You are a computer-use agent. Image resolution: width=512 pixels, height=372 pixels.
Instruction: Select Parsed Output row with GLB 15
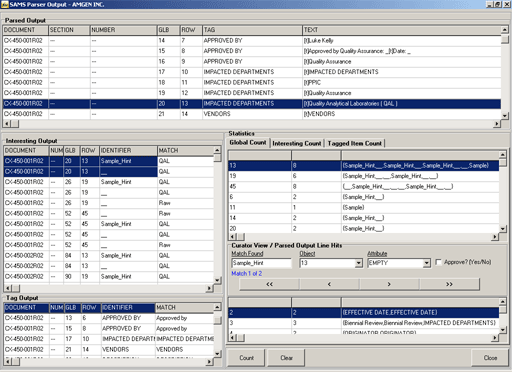pos(252,51)
